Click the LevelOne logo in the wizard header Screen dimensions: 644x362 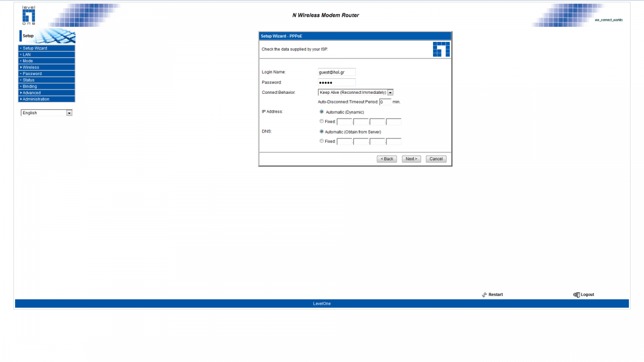(x=441, y=49)
